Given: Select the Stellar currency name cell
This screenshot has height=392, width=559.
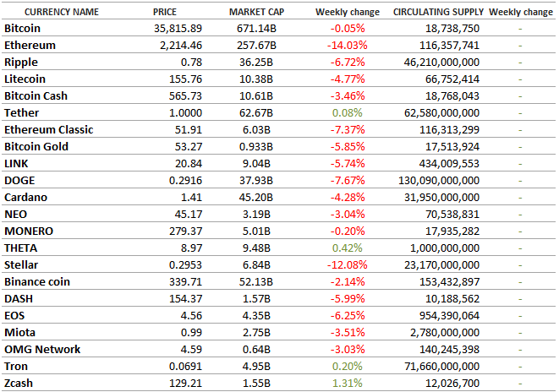Looking at the screenshot, I should [21, 265].
